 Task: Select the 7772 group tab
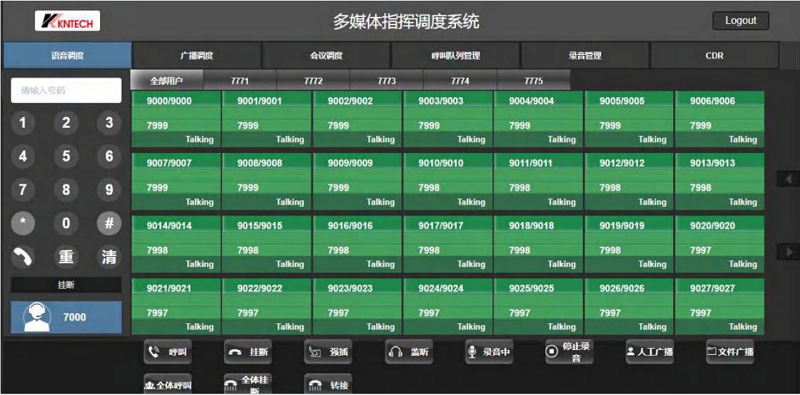click(x=313, y=81)
